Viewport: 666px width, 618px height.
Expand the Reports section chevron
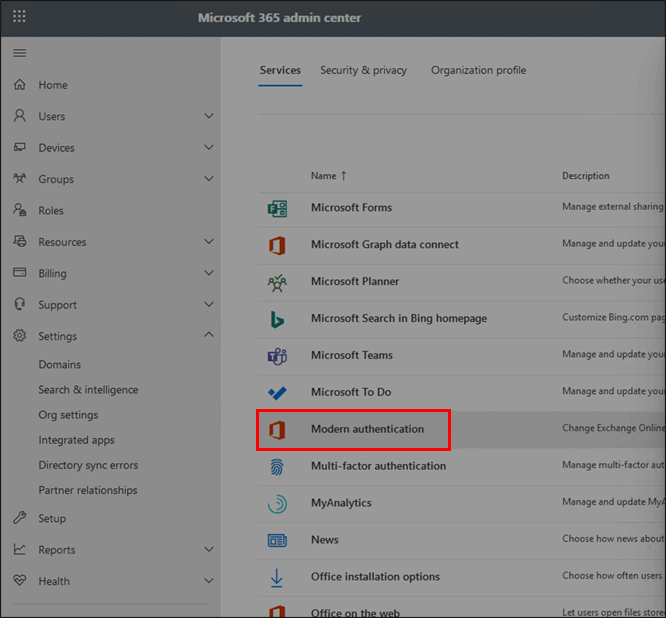pos(208,549)
